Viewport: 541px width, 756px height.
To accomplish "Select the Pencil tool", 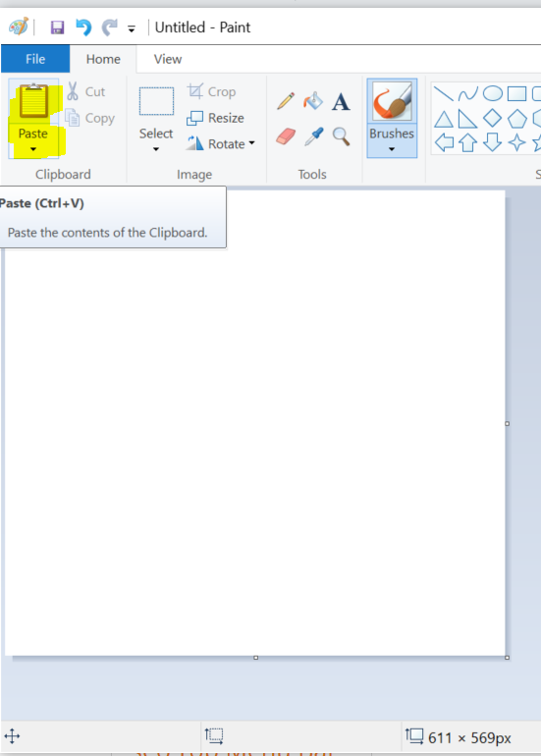I will 286,101.
